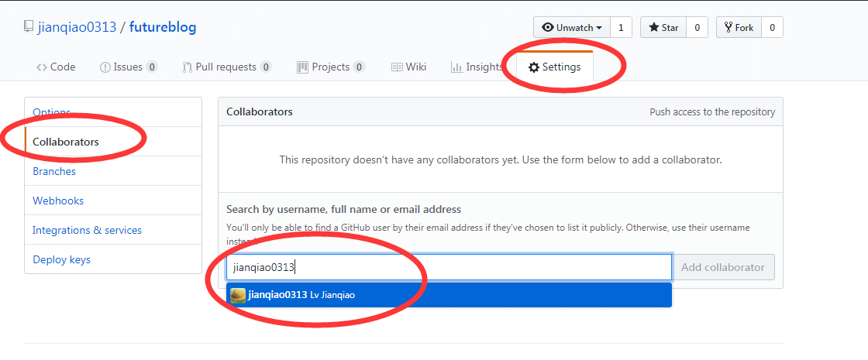Click the Add collaborator button
This screenshot has height=360, width=868.
point(723,267)
